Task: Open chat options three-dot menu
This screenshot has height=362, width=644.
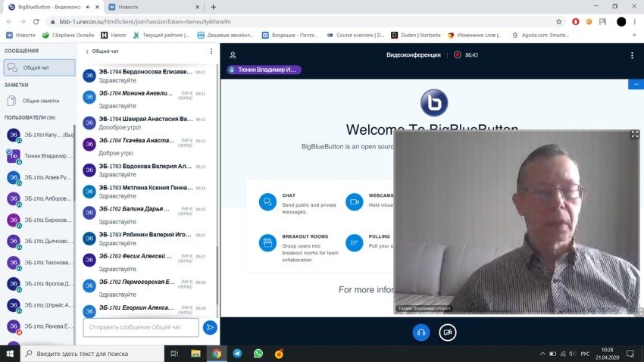Action: 211,51
